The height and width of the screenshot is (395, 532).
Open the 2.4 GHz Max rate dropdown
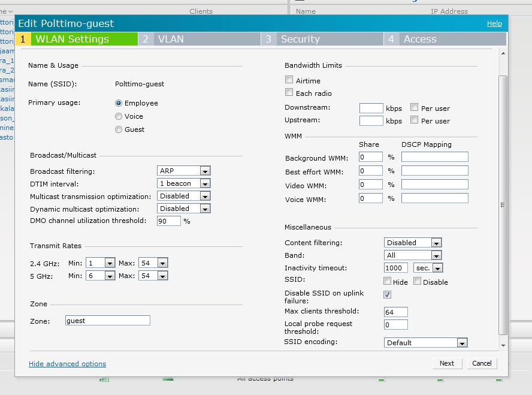pos(153,263)
